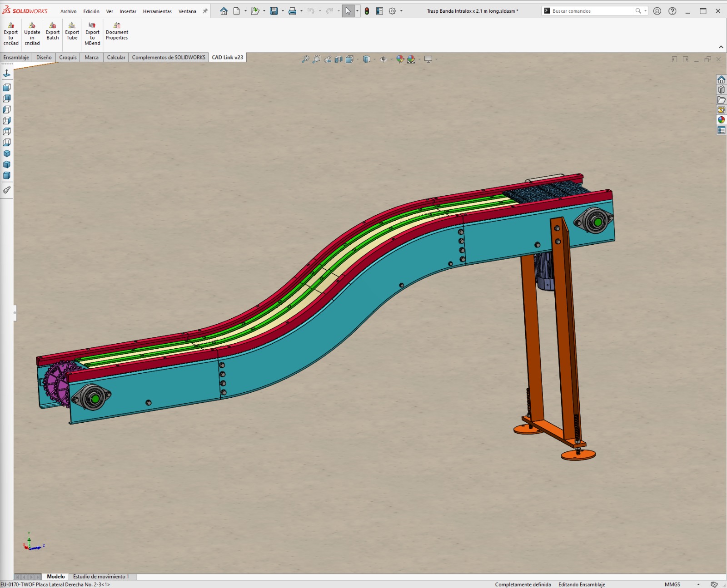727x588 pixels.
Task: Click View Orientation cube icon
Action: (349, 59)
